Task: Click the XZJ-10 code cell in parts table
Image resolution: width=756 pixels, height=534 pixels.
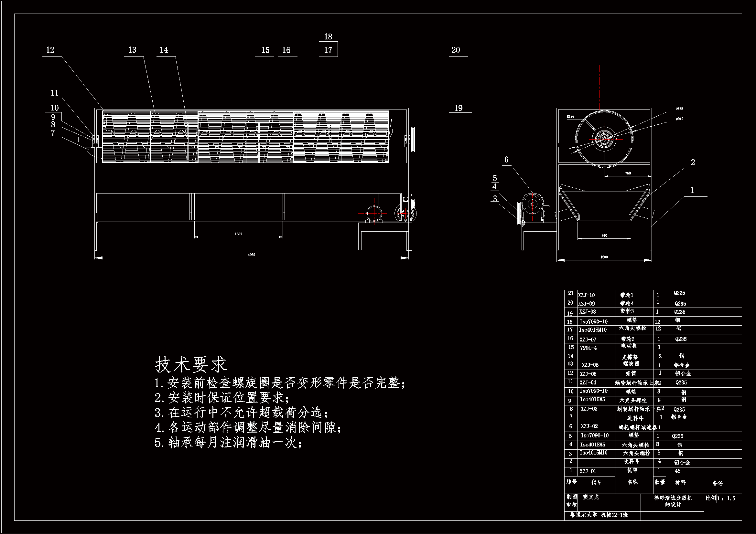Action: [x=587, y=296]
